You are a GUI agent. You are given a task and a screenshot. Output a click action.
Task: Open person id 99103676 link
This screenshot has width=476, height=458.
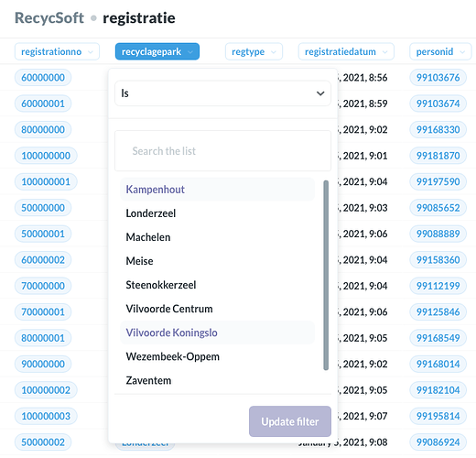[438, 78]
